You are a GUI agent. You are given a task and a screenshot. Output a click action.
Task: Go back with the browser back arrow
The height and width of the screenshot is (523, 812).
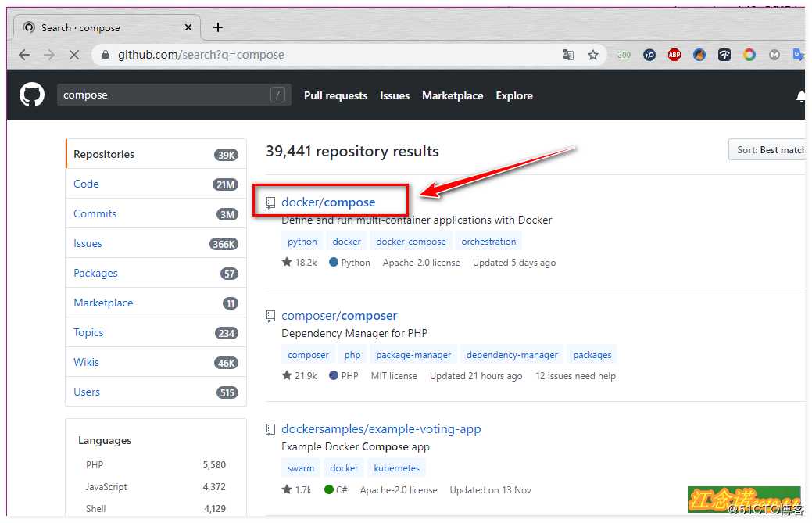(23, 55)
